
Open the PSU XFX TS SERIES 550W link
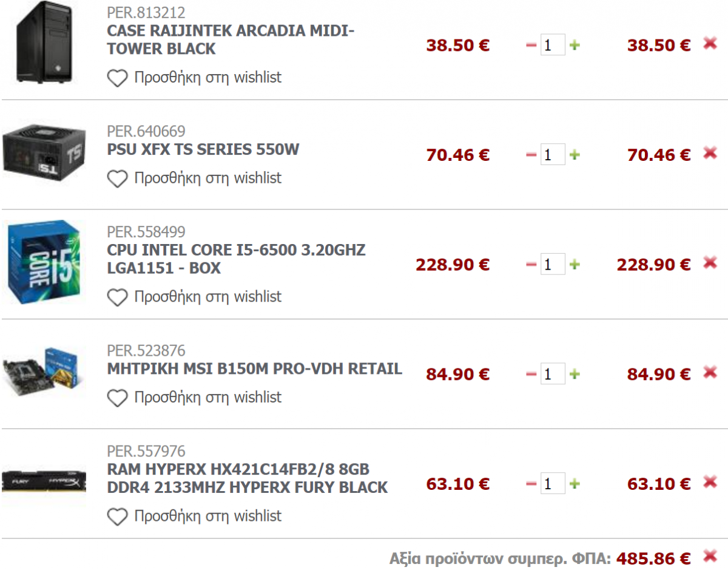[203, 149]
